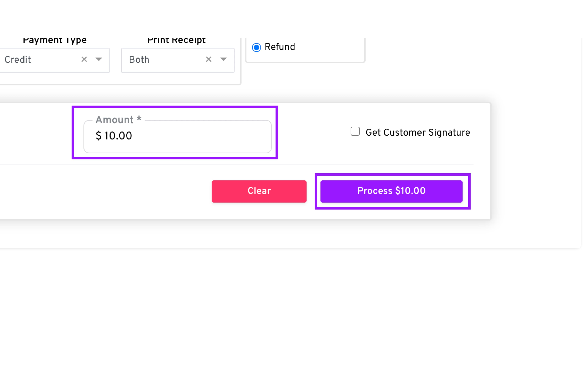Click the dollar sign inside Amount field
Viewport: 588px width, 367px height.
[x=98, y=136]
